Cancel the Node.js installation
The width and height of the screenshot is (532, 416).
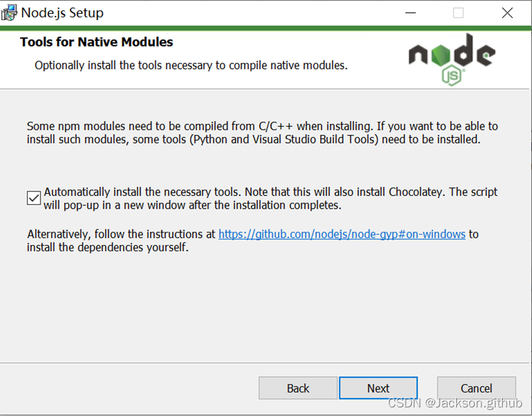coord(476,388)
